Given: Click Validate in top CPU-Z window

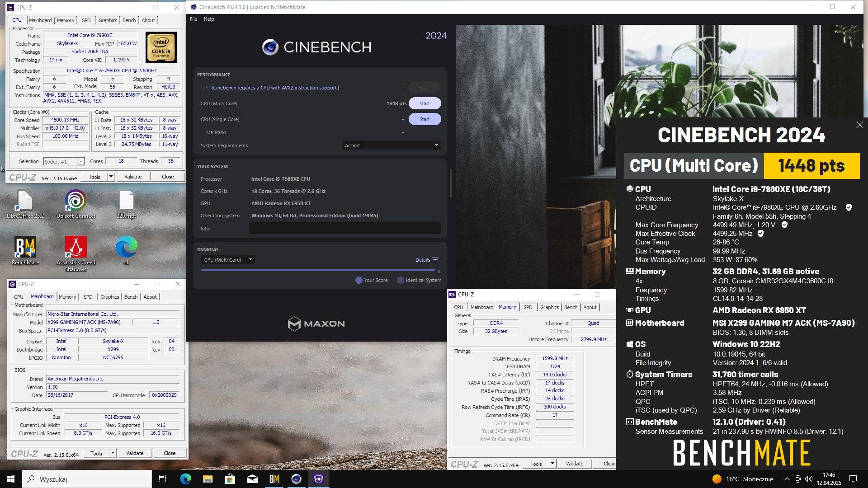Looking at the screenshot, I should pyautogui.click(x=133, y=177).
